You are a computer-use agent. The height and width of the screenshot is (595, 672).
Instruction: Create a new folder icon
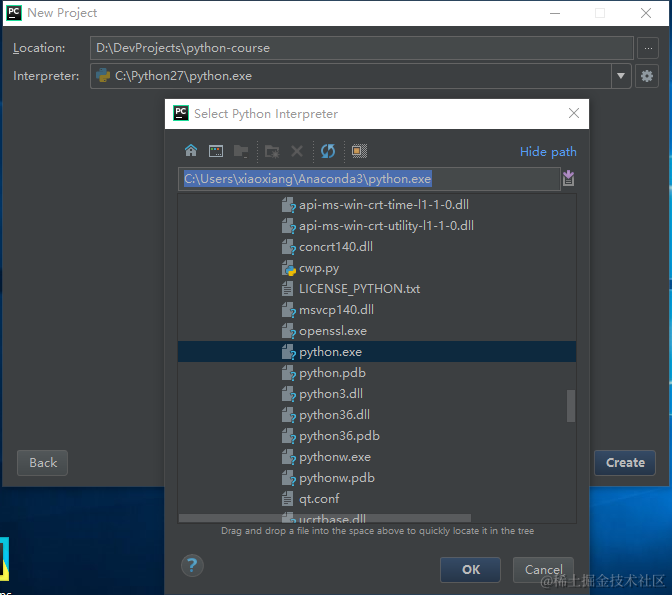pyautogui.click(x=272, y=151)
